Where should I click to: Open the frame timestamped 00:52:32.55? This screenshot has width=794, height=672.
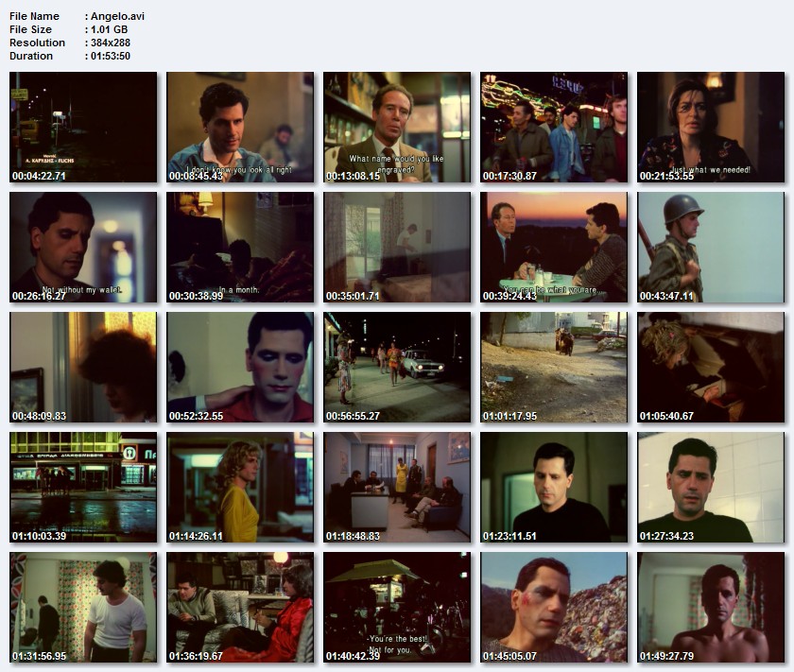pos(240,367)
